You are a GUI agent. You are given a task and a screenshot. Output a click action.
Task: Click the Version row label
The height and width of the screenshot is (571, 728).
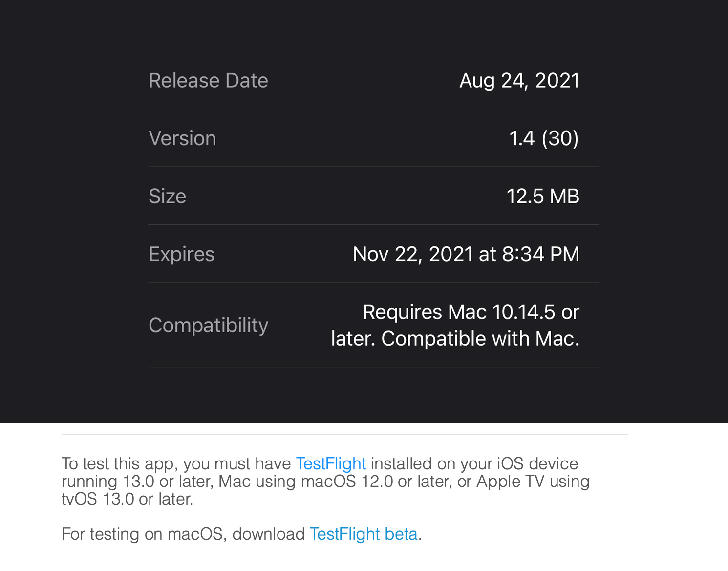pyautogui.click(x=182, y=138)
